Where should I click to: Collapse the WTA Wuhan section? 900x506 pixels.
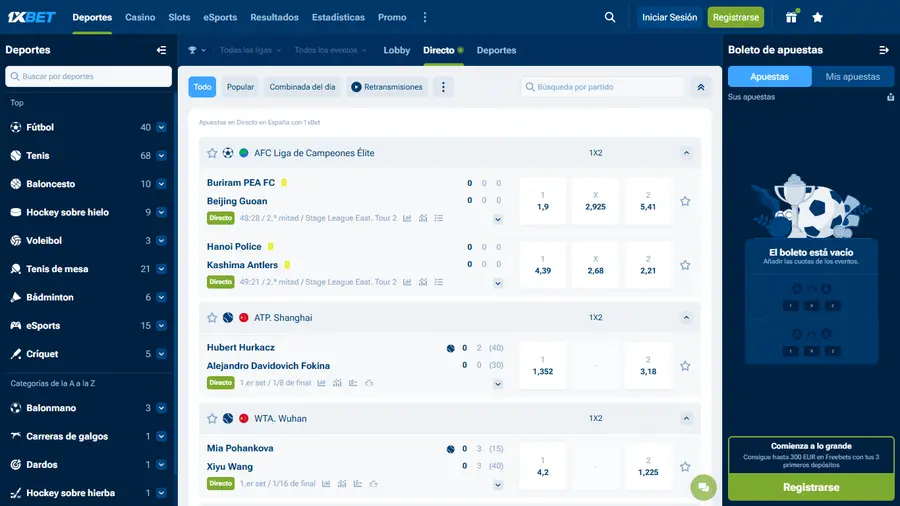686,419
